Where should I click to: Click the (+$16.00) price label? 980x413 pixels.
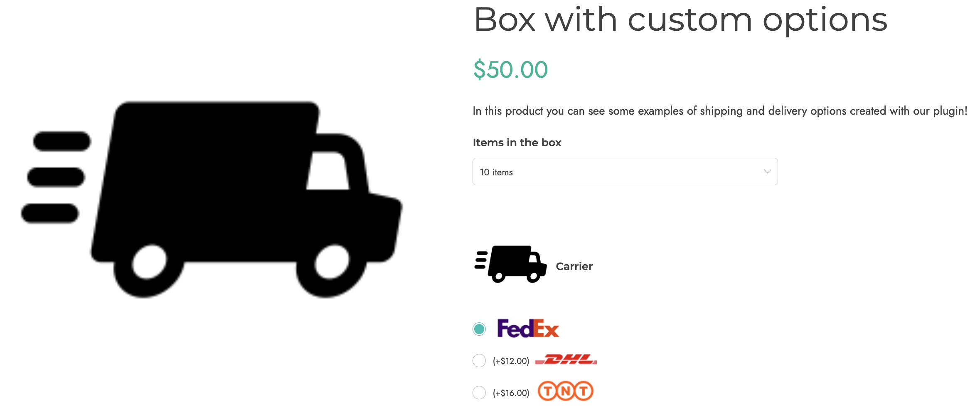[x=511, y=393]
